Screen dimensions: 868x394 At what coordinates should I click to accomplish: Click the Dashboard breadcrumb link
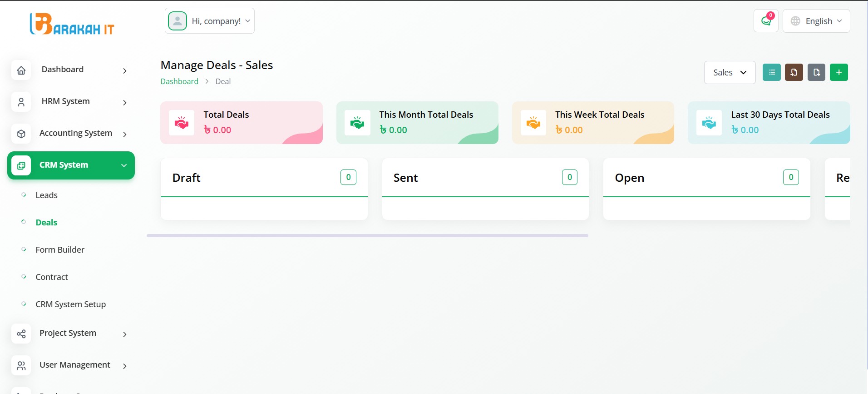[179, 81]
